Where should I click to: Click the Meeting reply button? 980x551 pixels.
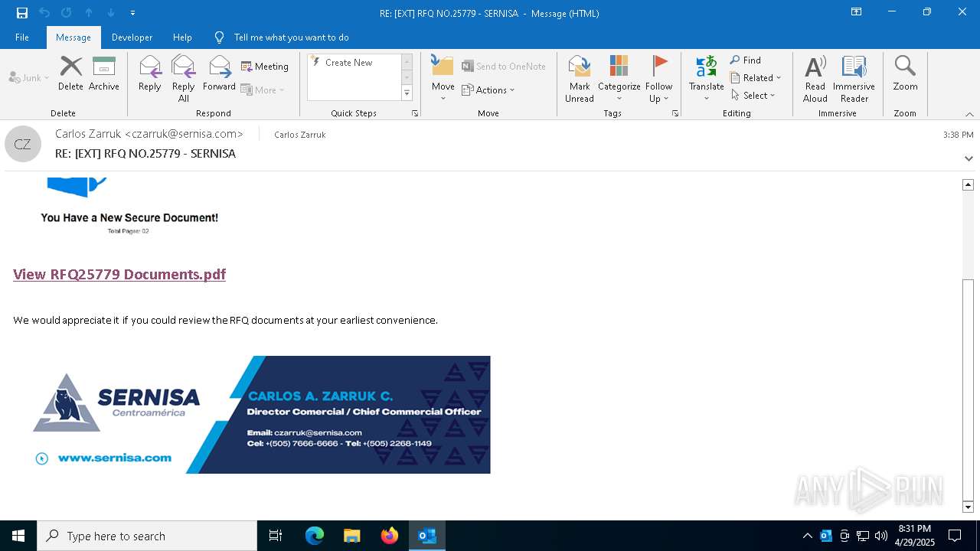265,67
